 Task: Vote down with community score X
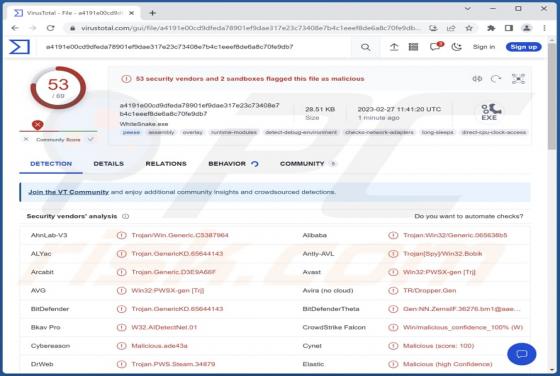click(x=26, y=139)
